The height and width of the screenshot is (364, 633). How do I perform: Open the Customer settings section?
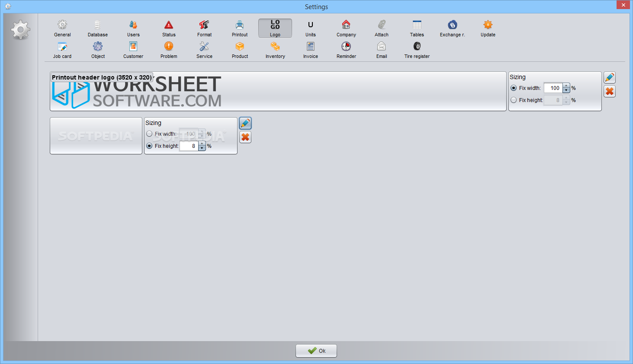(133, 50)
